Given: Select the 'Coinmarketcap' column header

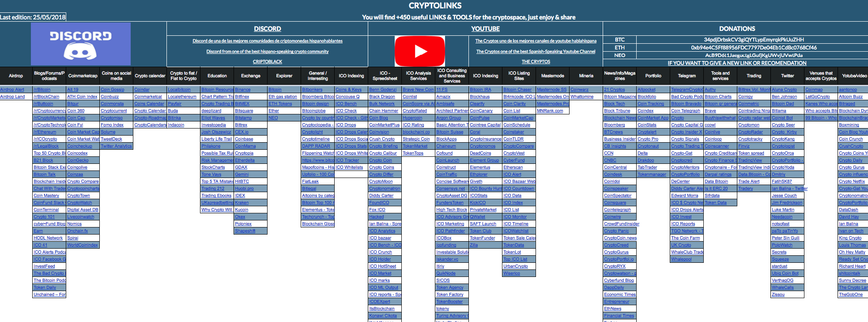Looking at the screenshot, I should [x=83, y=76].
